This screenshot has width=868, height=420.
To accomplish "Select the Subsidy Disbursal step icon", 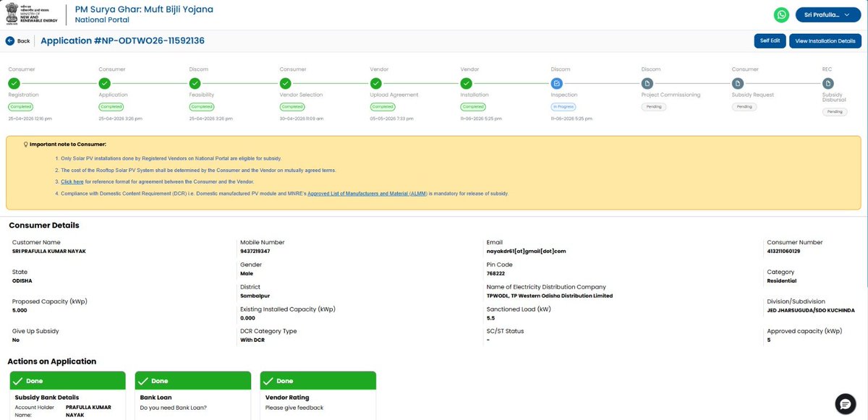I will pyautogui.click(x=827, y=83).
